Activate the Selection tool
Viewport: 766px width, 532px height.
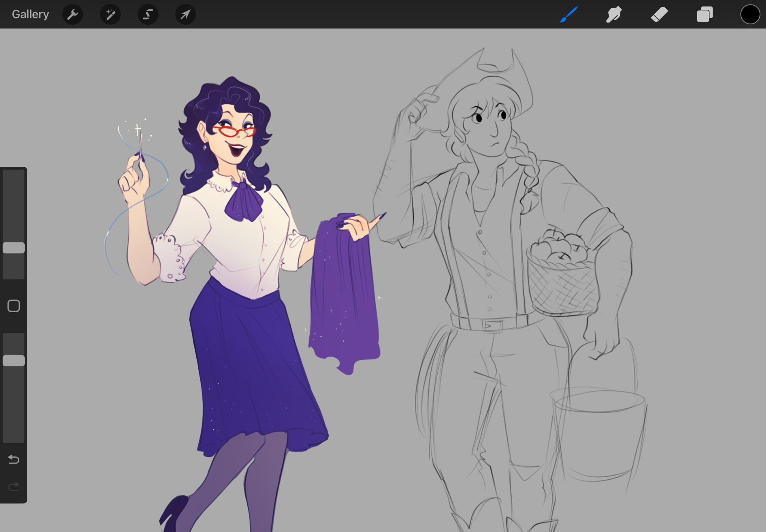coord(148,15)
